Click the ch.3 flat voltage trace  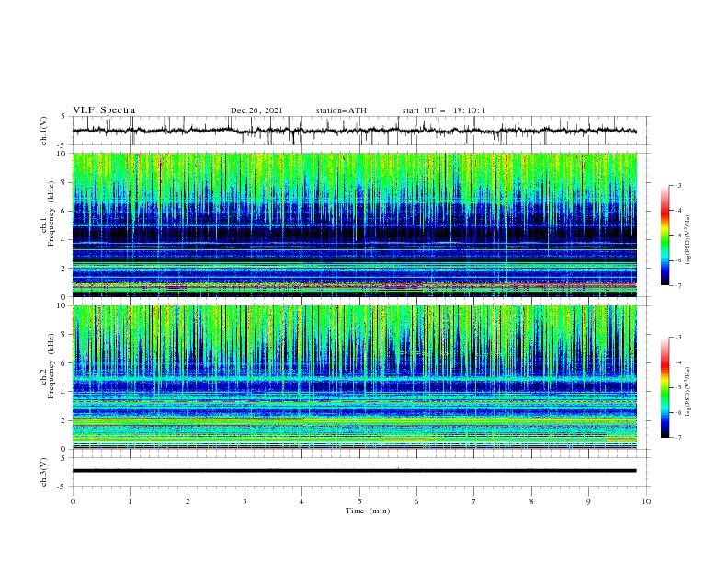coord(354,471)
